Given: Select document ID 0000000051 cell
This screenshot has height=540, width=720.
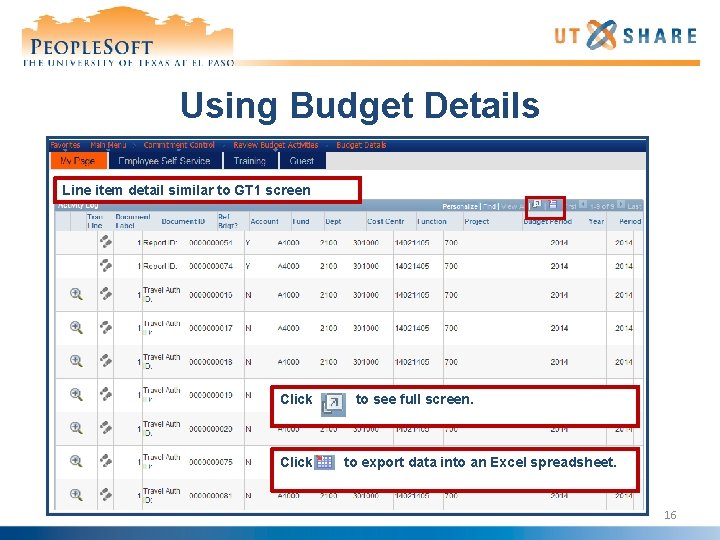Looking at the screenshot, I should [x=211, y=242].
